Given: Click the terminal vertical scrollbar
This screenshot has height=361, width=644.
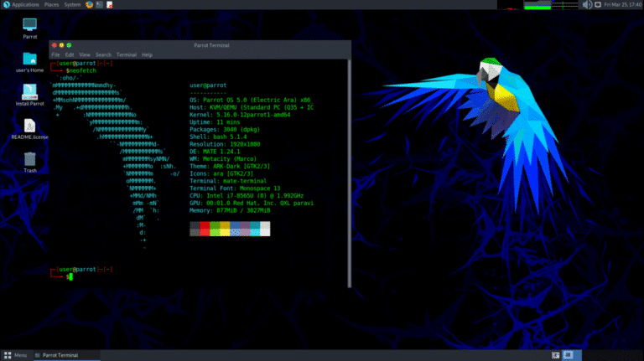Looking at the screenshot, I should coord(349,173).
